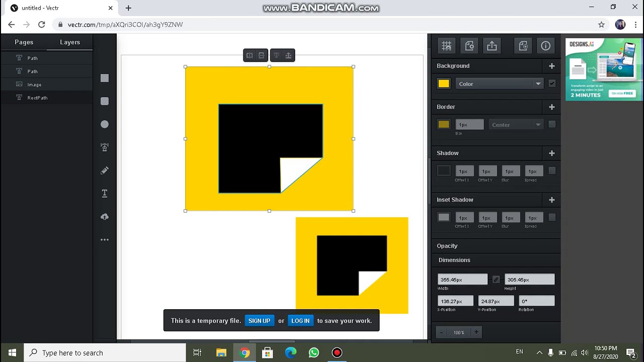Click the Windows search box
This screenshot has height=362, width=644.
click(x=105, y=352)
